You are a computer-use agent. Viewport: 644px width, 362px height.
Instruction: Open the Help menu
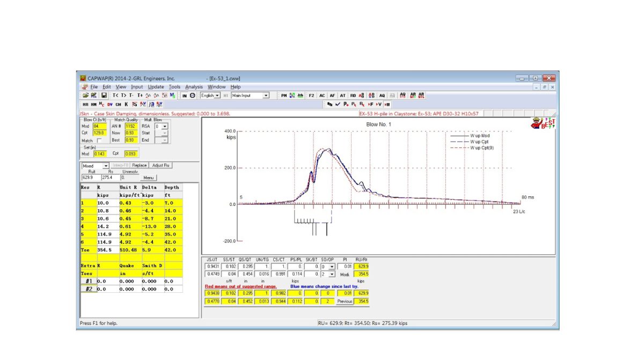(236, 87)
